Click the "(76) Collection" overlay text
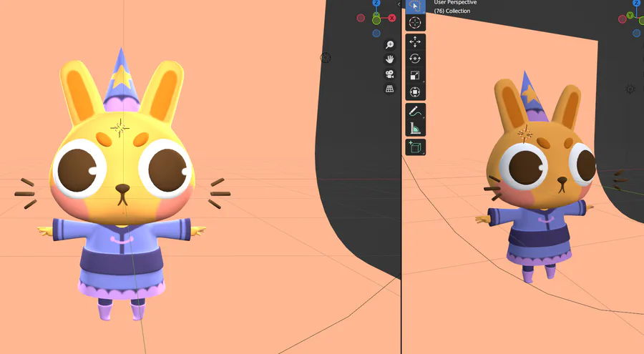The image size is (644, 354). 452,11
